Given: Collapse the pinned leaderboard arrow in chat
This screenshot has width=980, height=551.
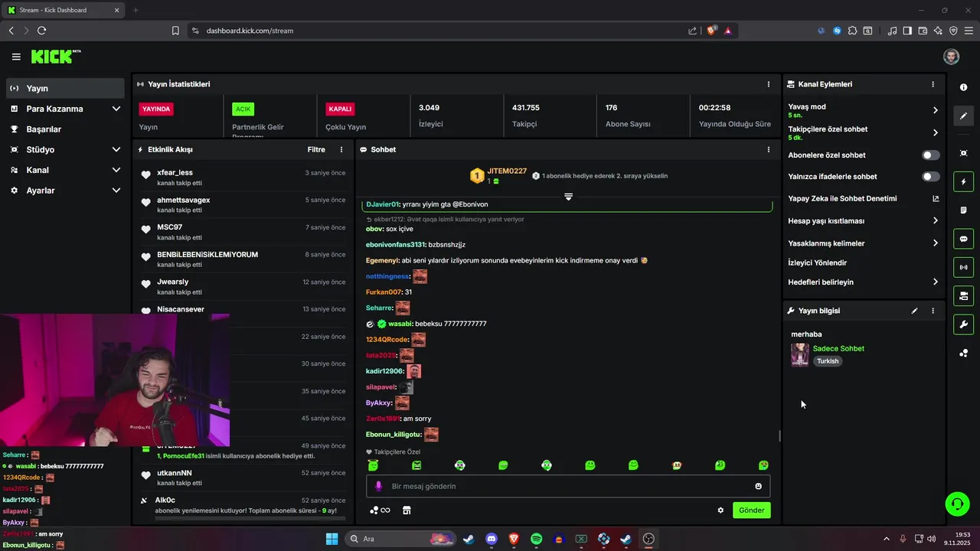Looking at the screenshot, I should (x=568, y=197).
